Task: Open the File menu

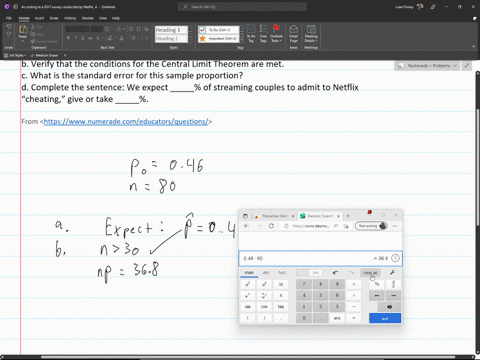Action: [x=9, y=18]
